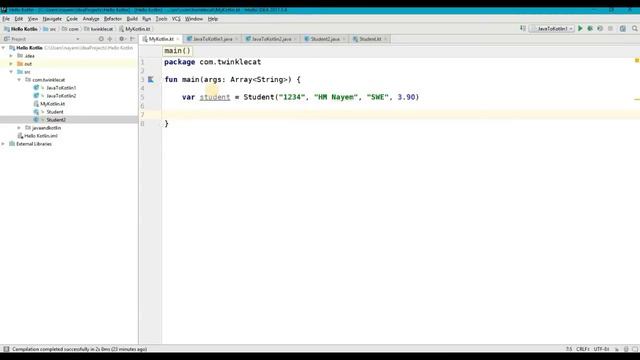
Task: Select JavaToKotlin2 in project tree
Action: coord(61,96)
